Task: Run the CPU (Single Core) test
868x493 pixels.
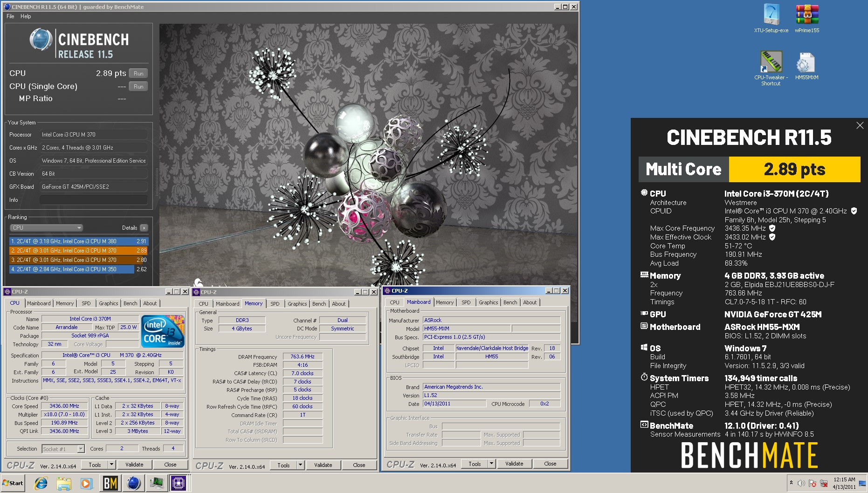Action: coord(138,86)
